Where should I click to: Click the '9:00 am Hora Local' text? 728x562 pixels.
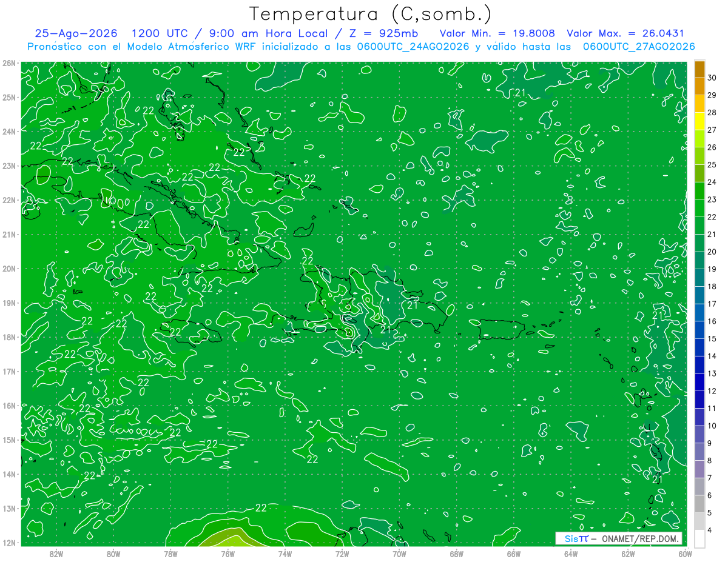click(x=269, y=33)
